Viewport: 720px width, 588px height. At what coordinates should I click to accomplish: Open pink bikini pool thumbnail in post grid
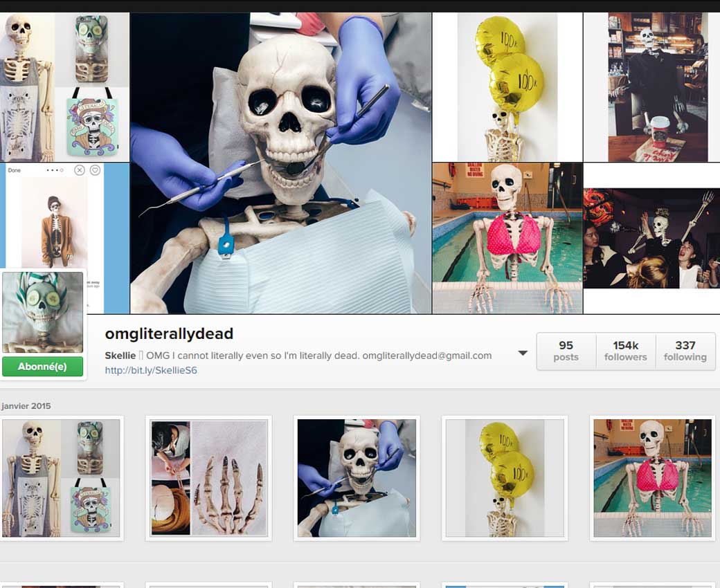[652, 478]
